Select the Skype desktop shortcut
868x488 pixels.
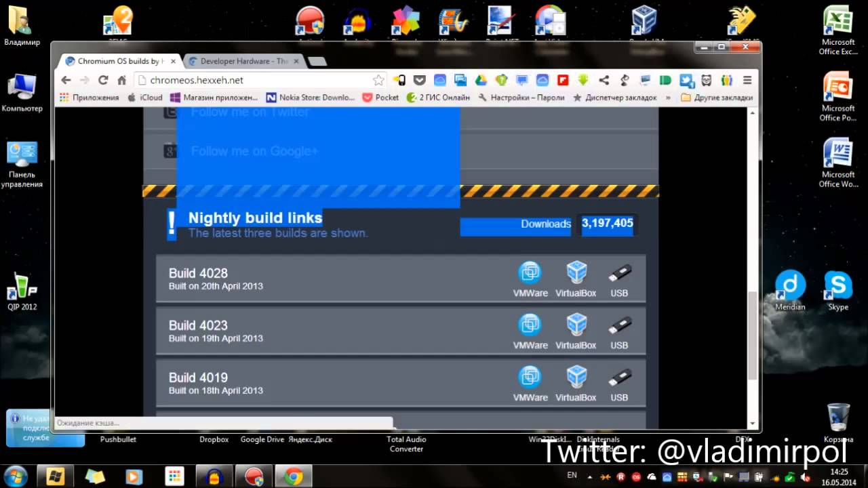coord(838,291)
